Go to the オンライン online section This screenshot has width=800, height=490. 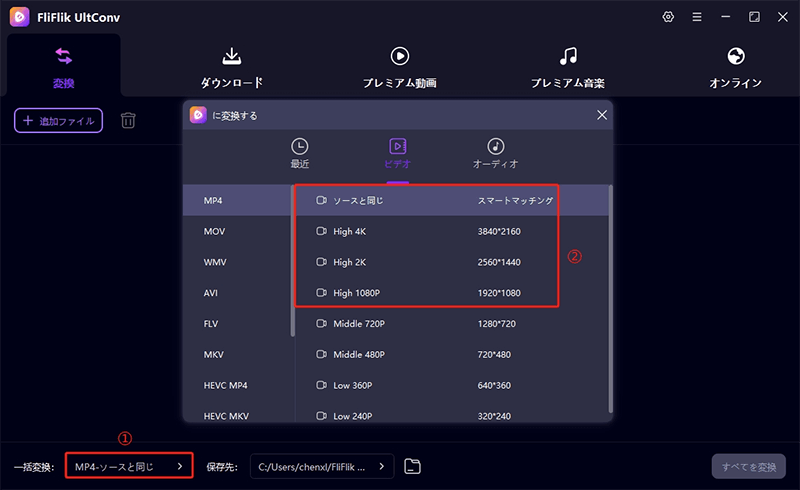click(736, 66)
